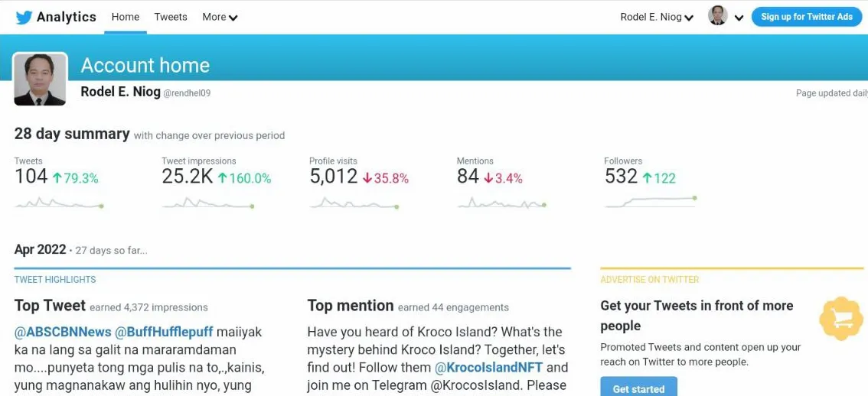
Task: Click the large profile photo
Action: pos(40,79)
